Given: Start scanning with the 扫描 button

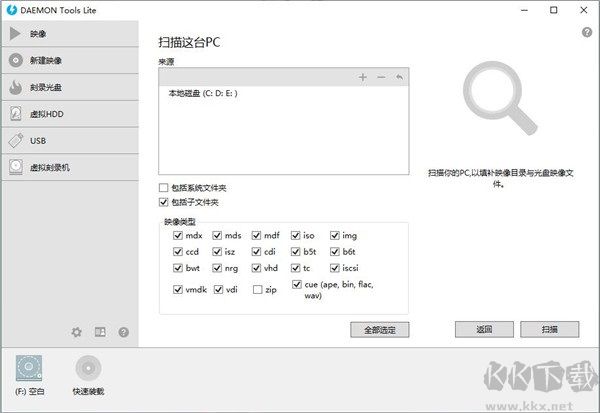Looking at the screenshot, I should [549, 329].
